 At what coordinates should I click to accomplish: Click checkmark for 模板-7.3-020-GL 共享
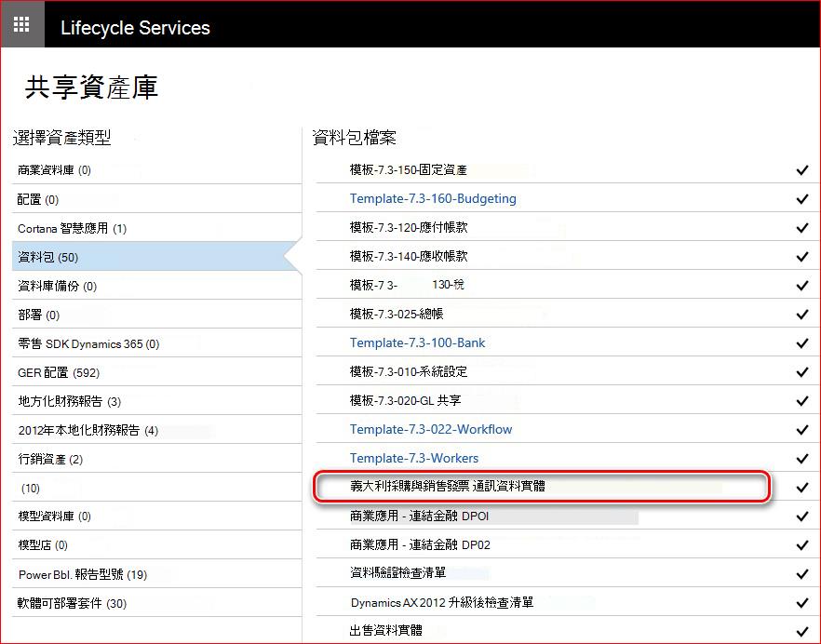tap(801, 400)
